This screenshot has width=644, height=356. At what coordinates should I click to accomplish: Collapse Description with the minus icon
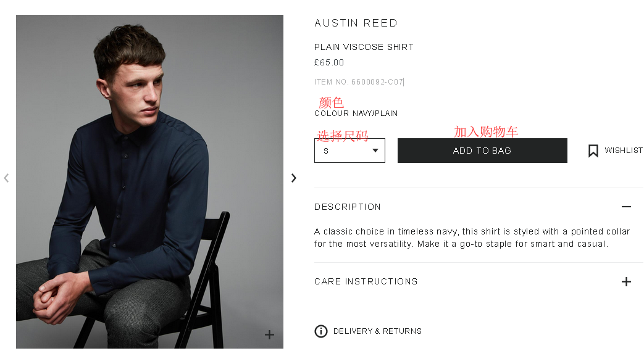click(626, 207)
